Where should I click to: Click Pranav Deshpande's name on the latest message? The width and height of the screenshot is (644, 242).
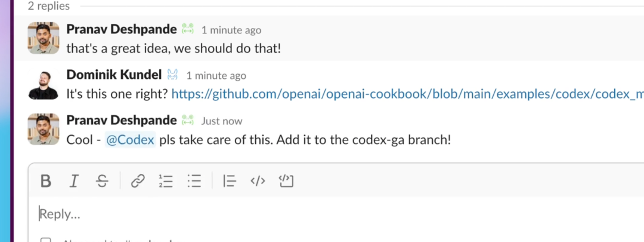click(122, 121)
